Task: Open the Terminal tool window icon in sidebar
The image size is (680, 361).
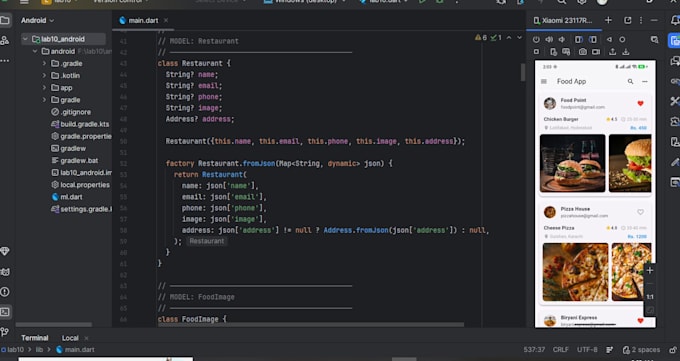Action: pos(5,312)
